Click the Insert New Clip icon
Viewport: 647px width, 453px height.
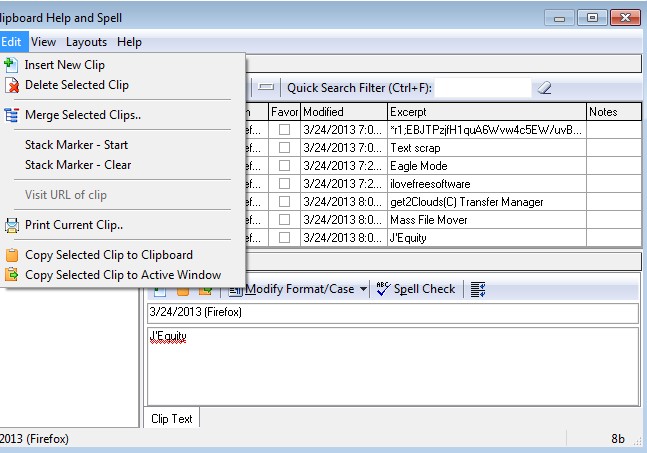tap(12, 65)
